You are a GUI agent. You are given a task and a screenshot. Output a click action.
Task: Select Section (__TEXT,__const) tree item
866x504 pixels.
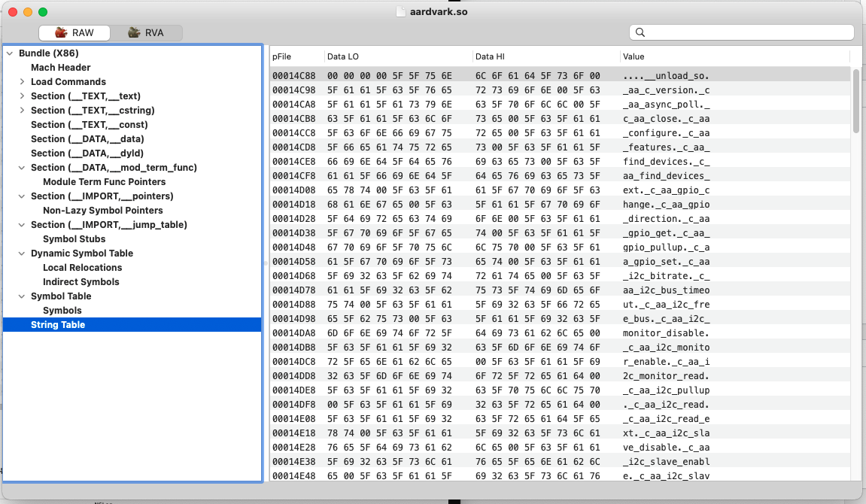click(90, 125)
